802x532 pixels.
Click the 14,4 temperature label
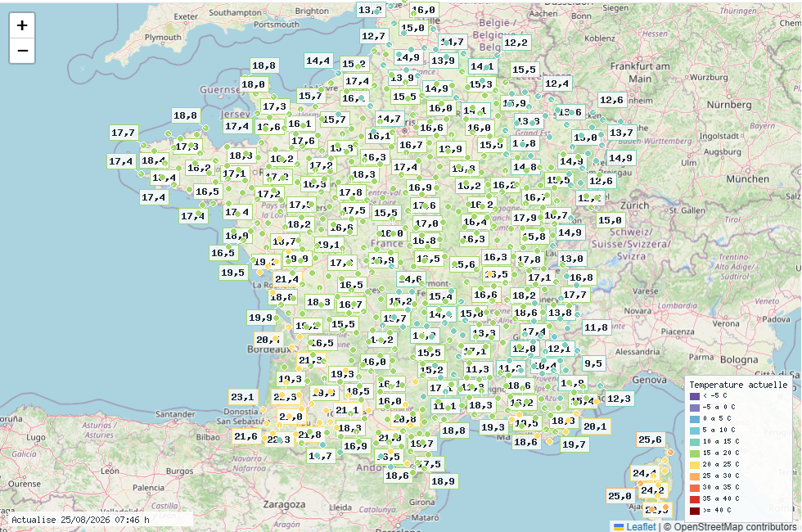(x=318, y=61)
